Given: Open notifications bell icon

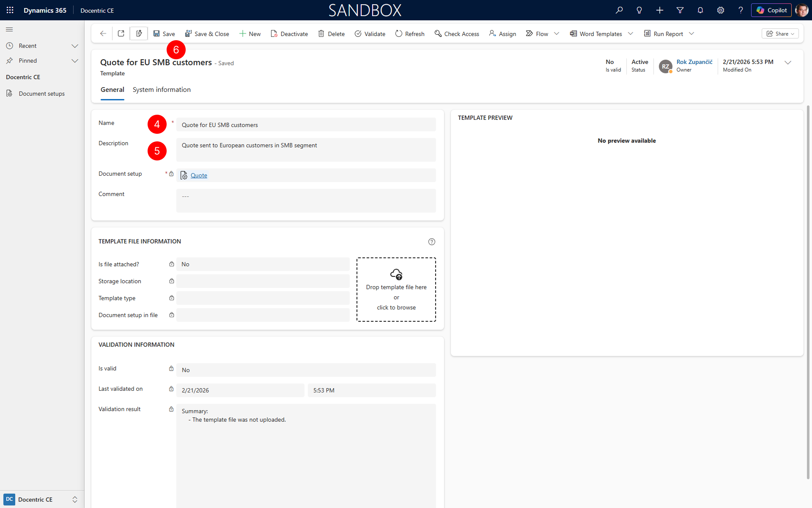Looking at the screenshot, I should pos(700,10).
